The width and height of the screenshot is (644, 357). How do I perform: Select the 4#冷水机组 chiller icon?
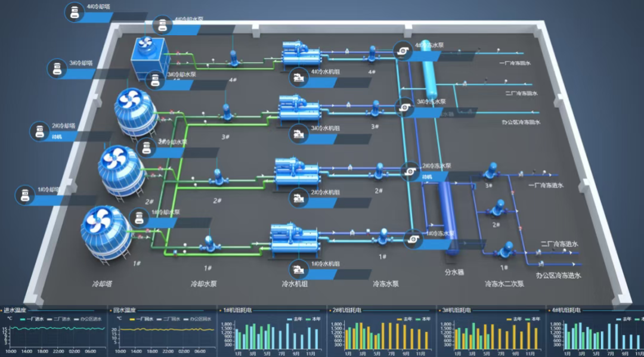[x=298, y=77]
